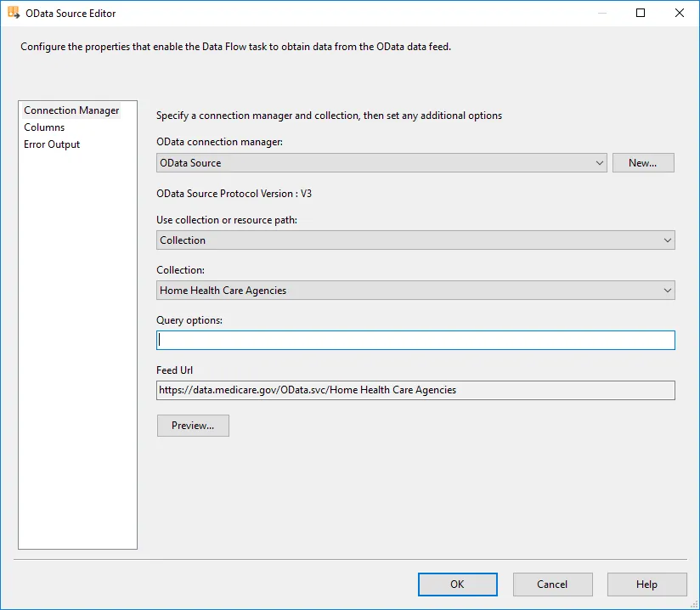Click the New... connection manager button

click(x=642, y=162)
